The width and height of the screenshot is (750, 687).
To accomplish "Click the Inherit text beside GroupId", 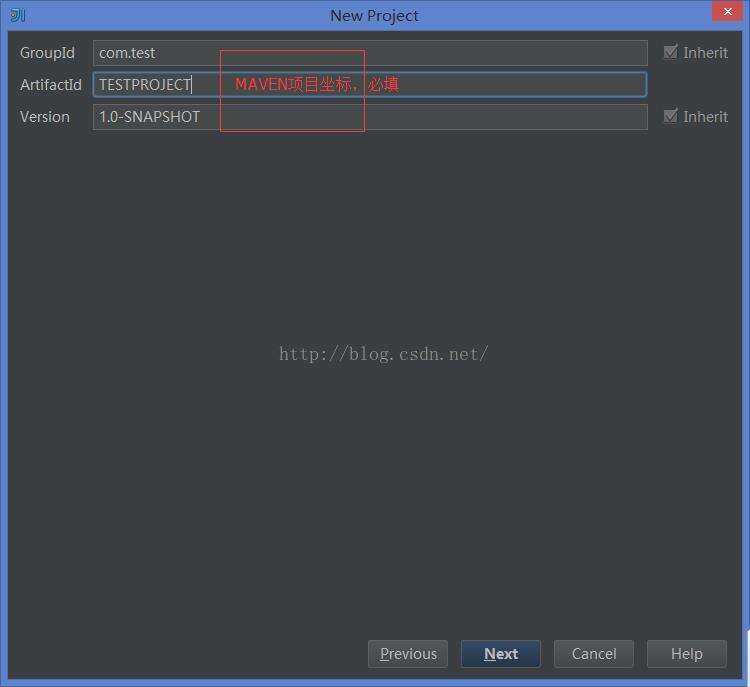I will (705, 53).
